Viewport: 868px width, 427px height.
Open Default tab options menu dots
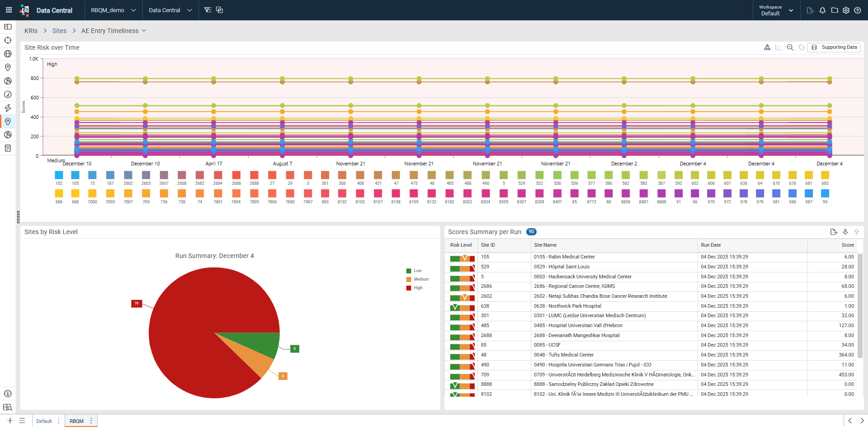tap(59, 421)
